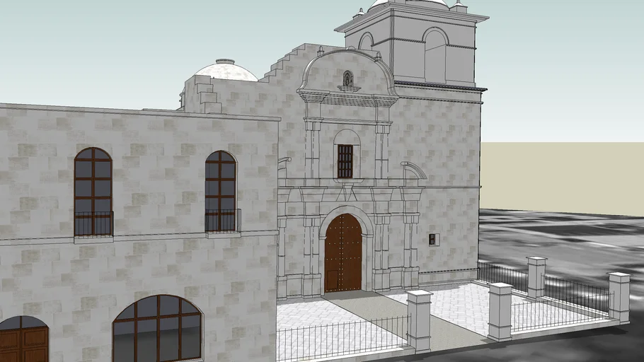
Task: Click the far-right corner fence pillar
Action: (619, 297)
